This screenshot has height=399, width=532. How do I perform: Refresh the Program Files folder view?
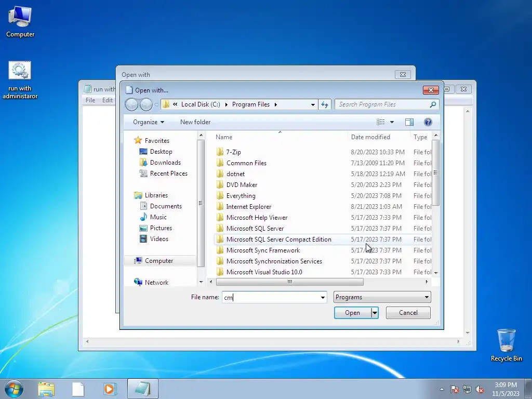(x=325, y=104)
